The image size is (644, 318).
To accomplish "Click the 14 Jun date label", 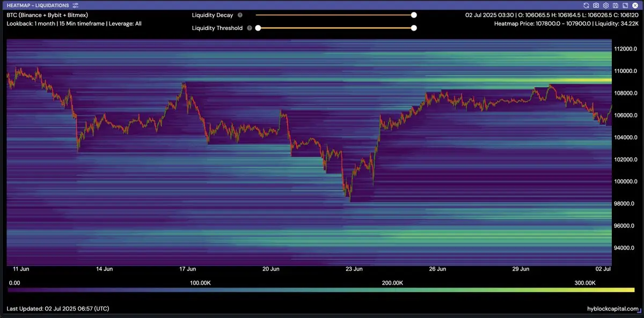I will (x=104, y=269).
